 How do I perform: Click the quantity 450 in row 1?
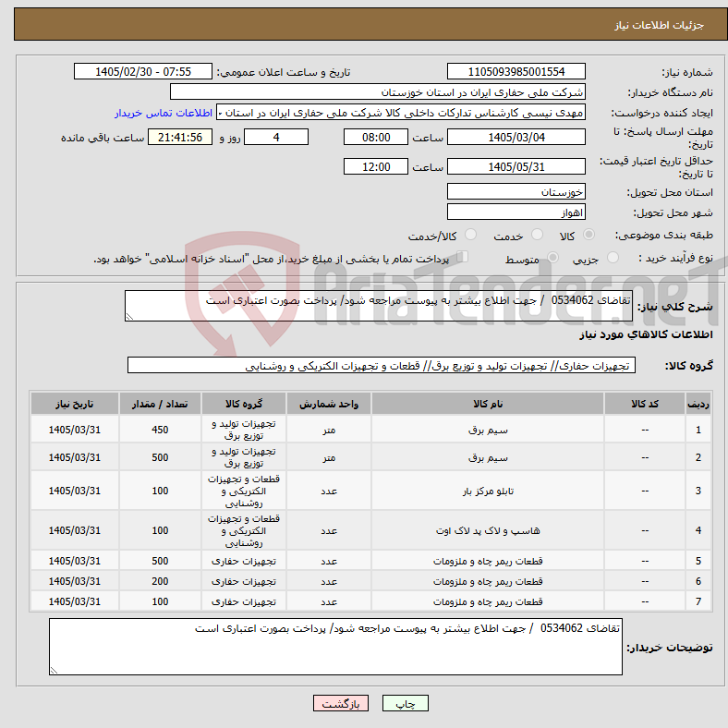160,430
